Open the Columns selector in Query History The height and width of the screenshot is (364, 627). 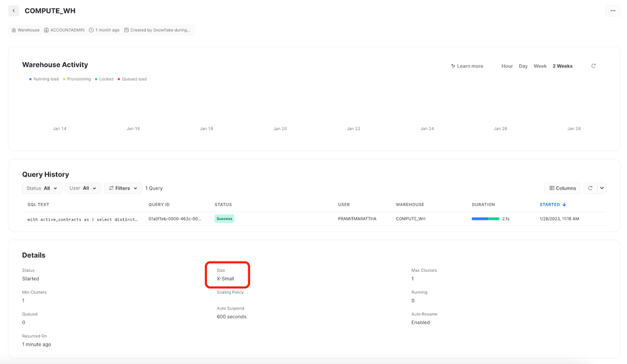pos(562,188)
